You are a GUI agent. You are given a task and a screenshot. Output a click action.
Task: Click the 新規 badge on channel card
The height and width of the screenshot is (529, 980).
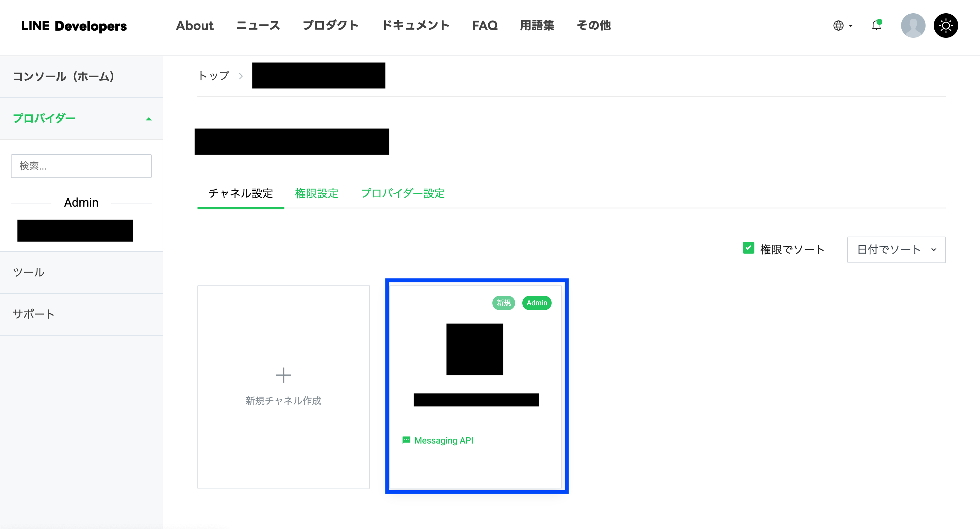click(503, 303)
